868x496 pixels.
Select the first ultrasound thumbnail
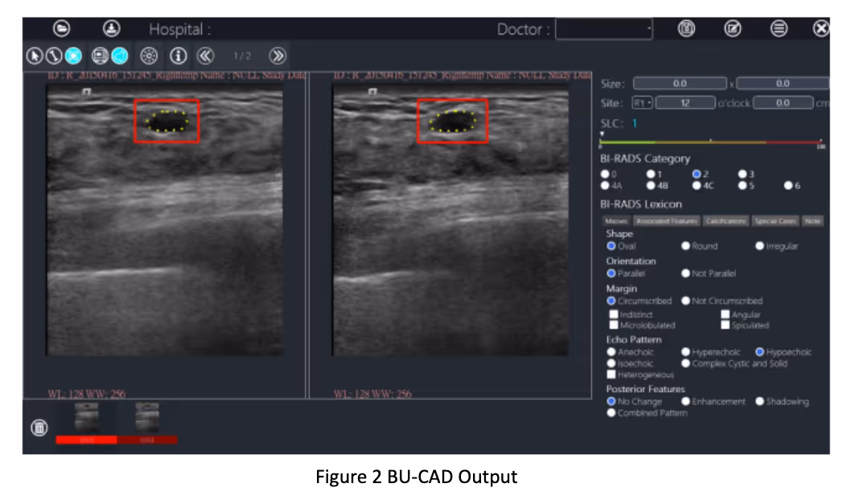(87, 417)
